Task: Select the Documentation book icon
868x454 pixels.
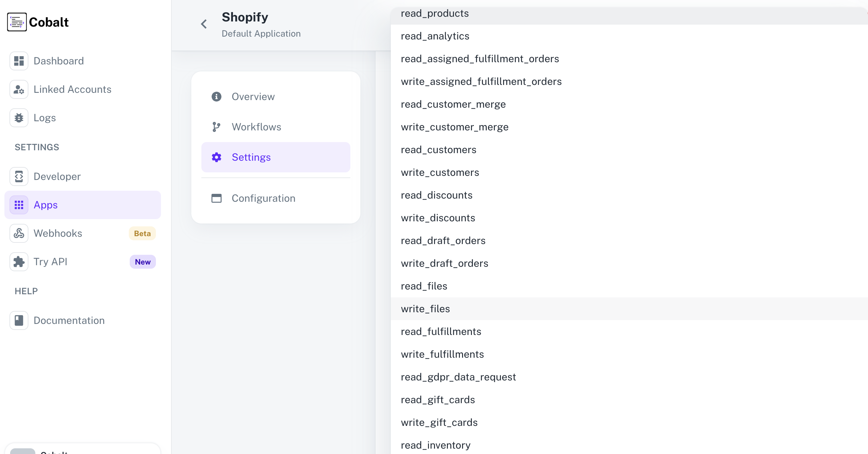Action: 19,320
